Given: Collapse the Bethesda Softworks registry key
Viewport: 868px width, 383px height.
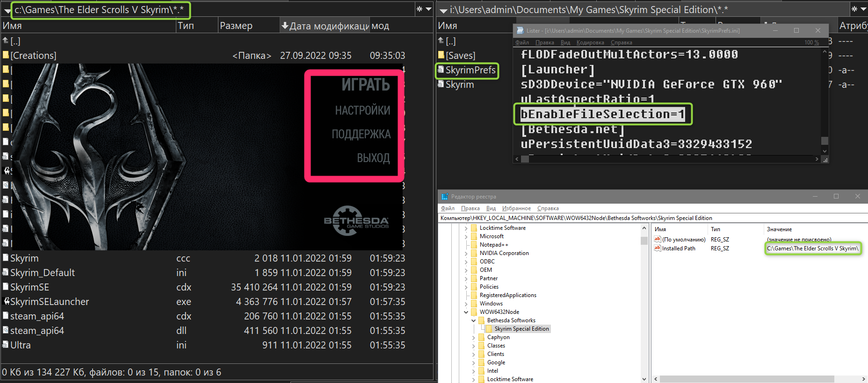Looking at the screenshot, I should point(474,320).
